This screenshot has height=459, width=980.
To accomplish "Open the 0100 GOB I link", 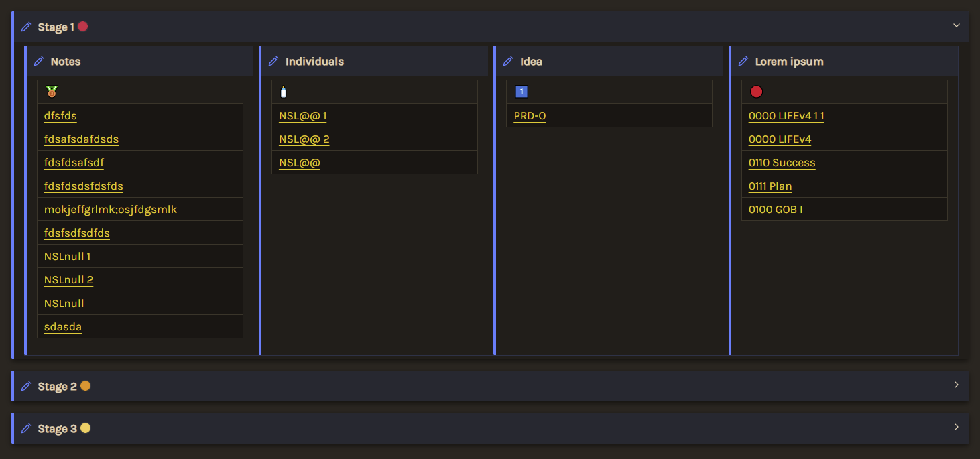I will pyautogui.click(x=776, y=210).
